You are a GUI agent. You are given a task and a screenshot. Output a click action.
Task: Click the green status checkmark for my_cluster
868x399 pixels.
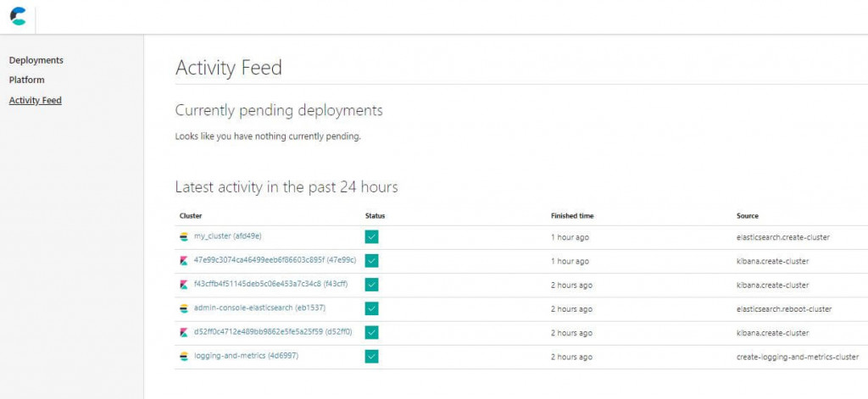coord(371,237)
